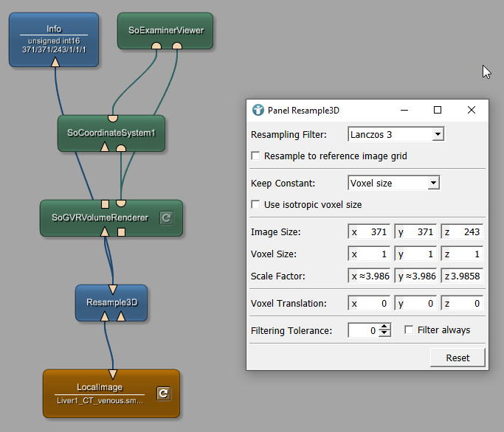Select the Resample3D module node
The height and width of the screenshot is (432, 504).
pyautogui.click(x=111, y=302)
